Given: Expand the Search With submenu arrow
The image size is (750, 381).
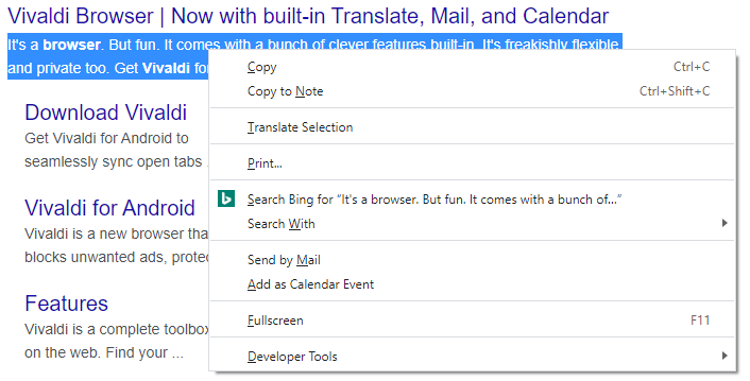Looking at the screenshot, I should 725,223.
